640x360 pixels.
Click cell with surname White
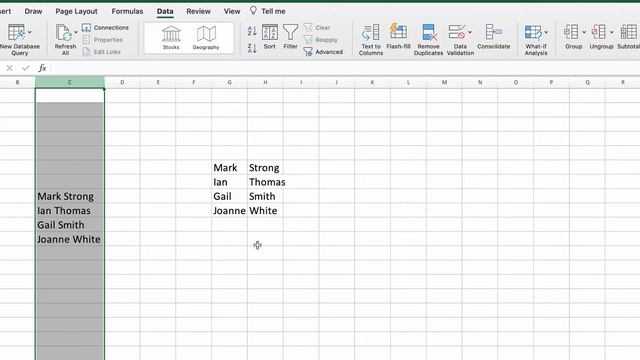pos(265,211)
